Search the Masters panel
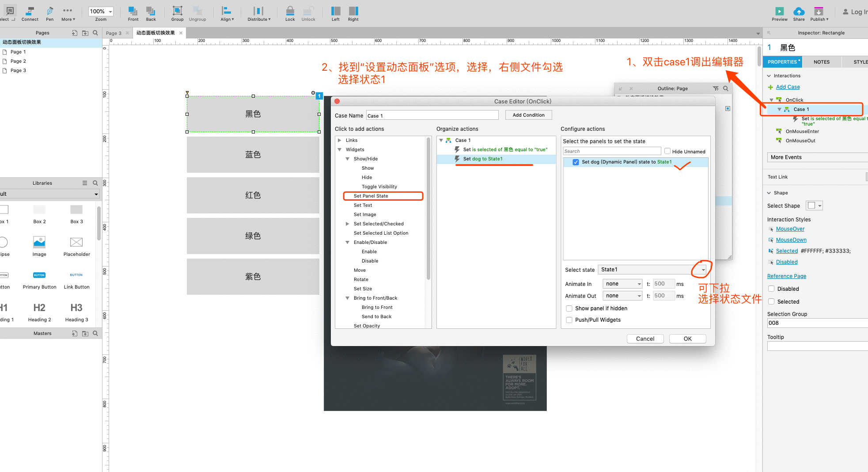 point(95,333)
